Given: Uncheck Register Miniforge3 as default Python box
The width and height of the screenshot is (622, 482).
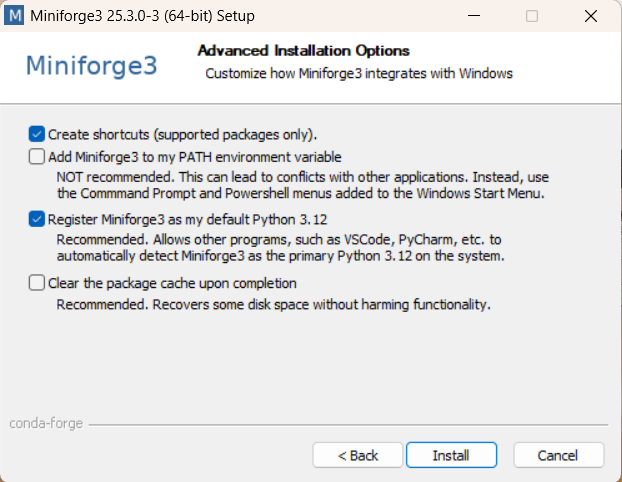Looking at the screenshot, I should pos(36,219).
